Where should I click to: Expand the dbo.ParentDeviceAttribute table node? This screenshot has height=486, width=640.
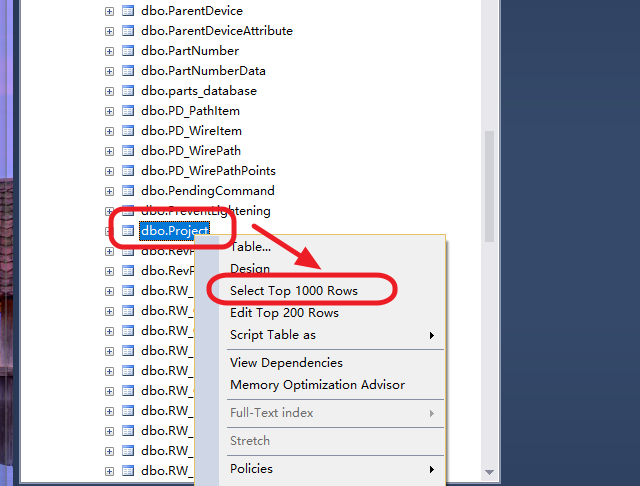(109, 31)
